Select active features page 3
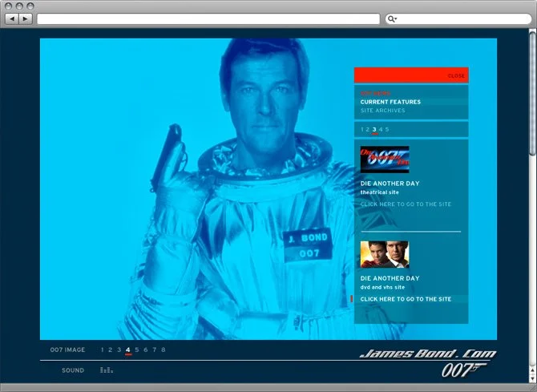 pos(374,130)
